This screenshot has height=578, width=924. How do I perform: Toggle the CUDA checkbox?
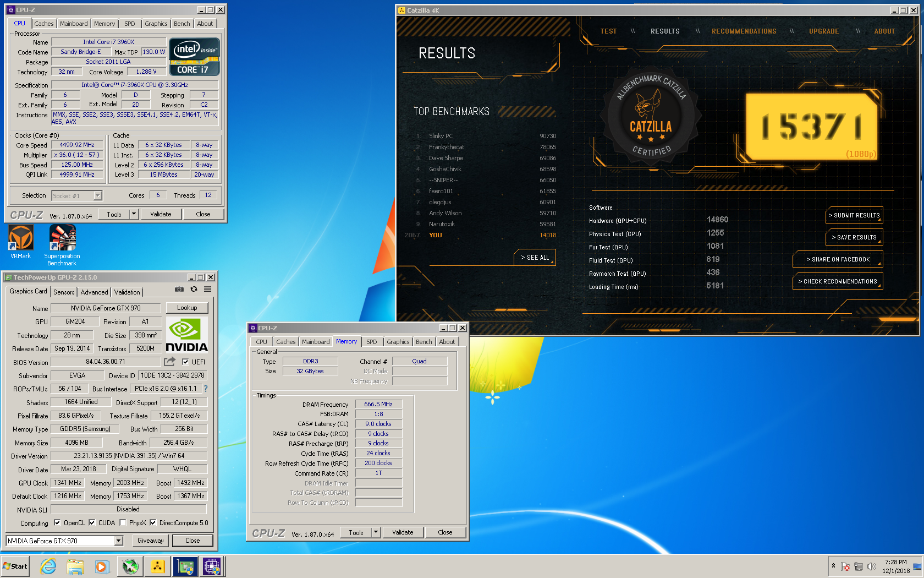(x=92, y=523)
